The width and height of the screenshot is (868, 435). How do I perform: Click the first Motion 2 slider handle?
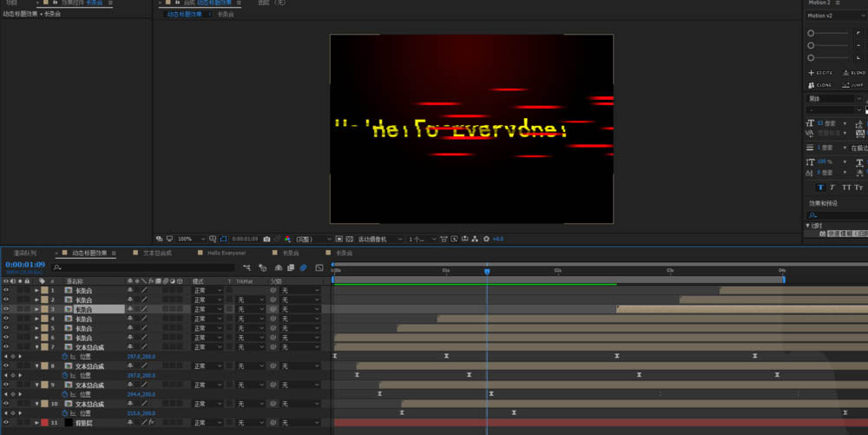pos(811,33)
